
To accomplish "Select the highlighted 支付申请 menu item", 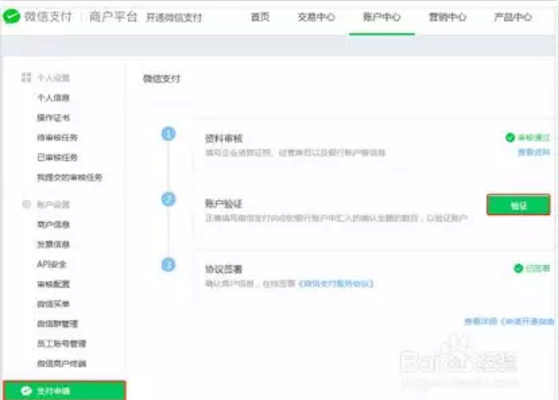I will 65,390.
